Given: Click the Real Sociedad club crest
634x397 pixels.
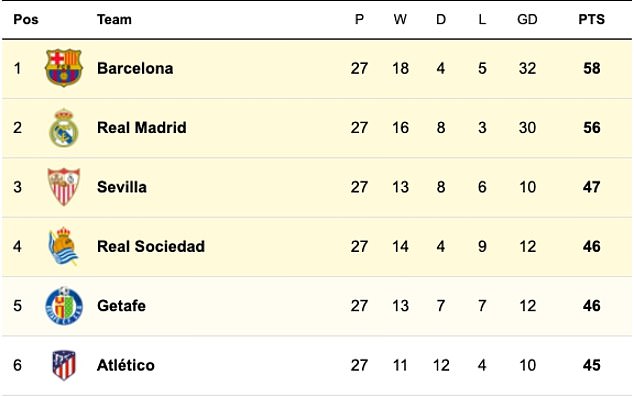Looking at the screenshot, I should (x=63, y=246).
